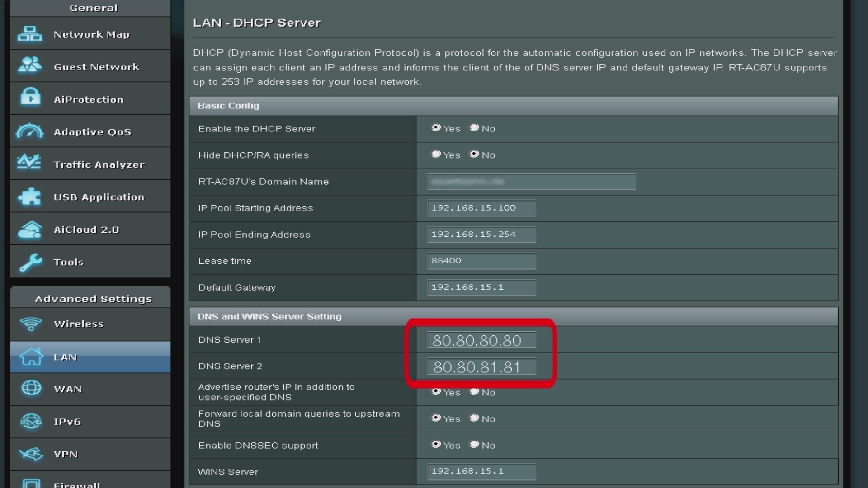Open AiCloud 2.0 section
Screen dimensions: 868x488
90,229
